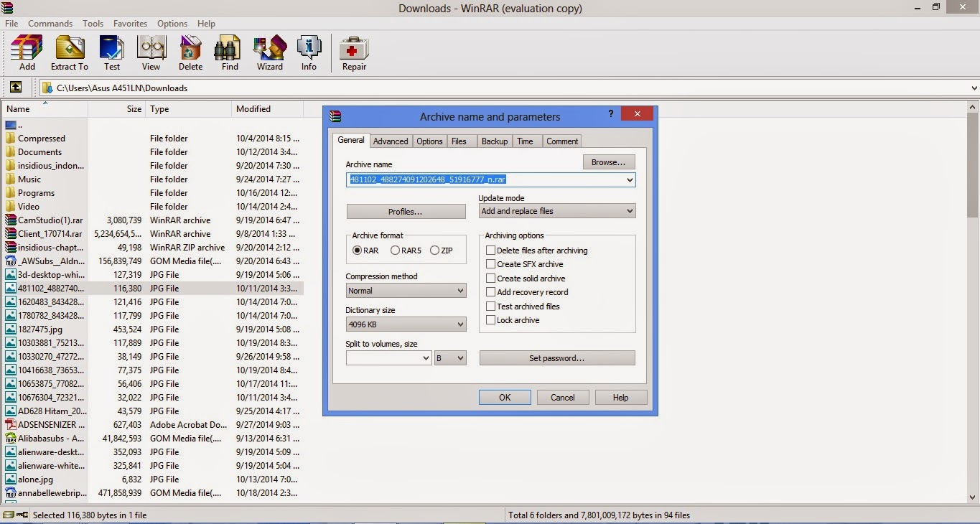Screen dimensions: 980x524
Task: Select the AD628 Hitam_20 file row
Action: pos(152,411)
